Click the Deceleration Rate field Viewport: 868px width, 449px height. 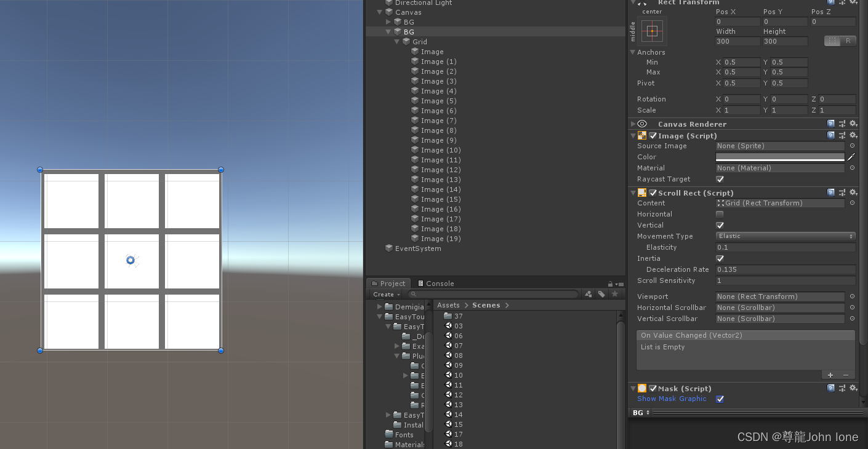click(786, 269)
